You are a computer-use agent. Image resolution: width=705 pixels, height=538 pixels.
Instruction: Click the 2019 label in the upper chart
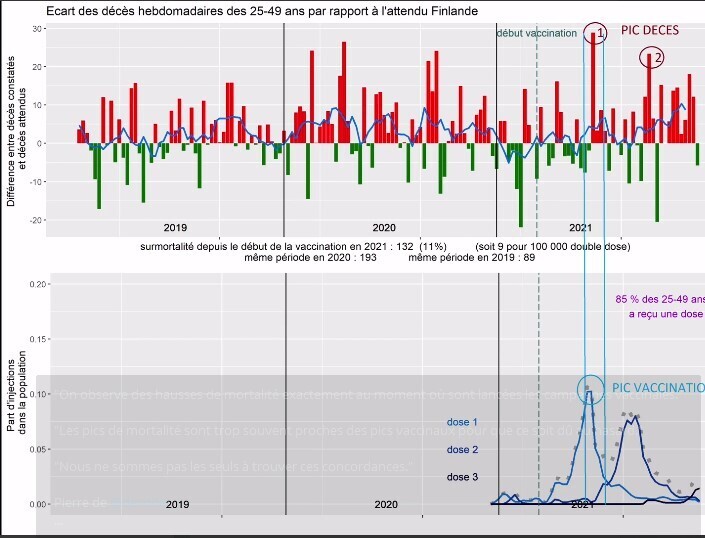175,228
